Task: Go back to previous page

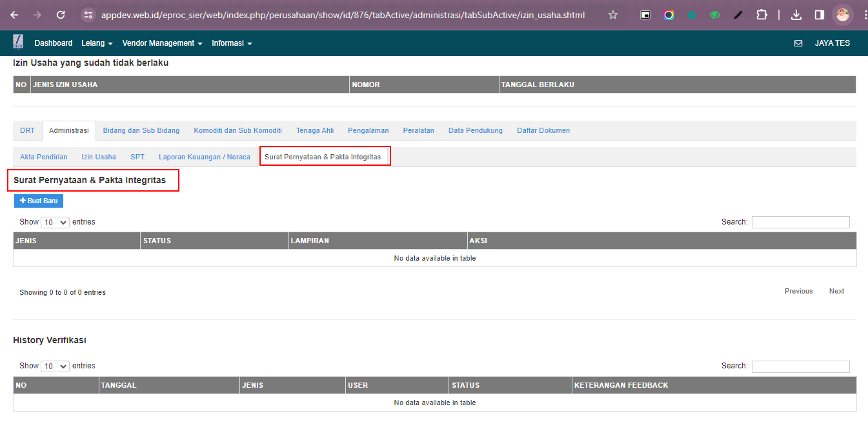Action: coord(15,15)
